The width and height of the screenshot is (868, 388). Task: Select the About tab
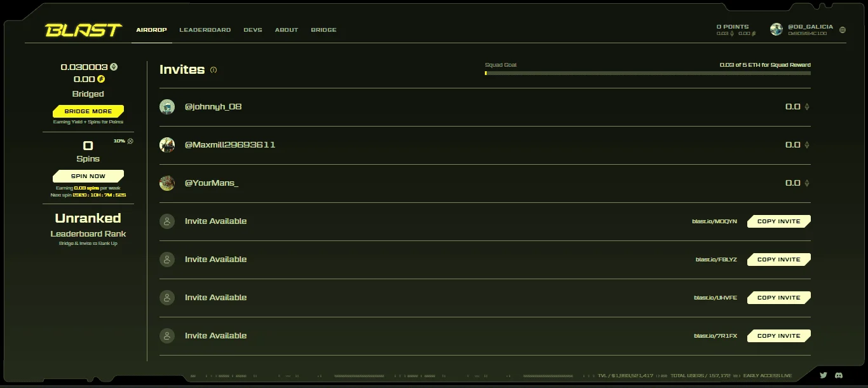[287, 30]
